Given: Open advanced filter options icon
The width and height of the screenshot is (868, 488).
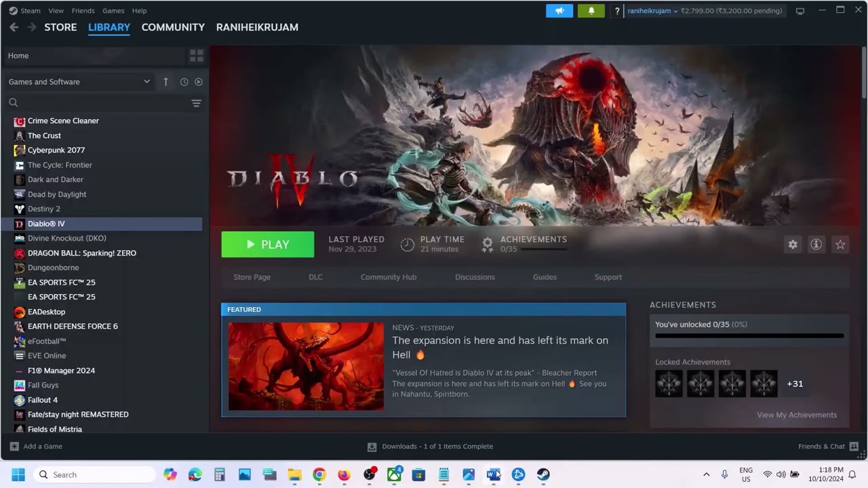Looking at the screenshot, I should click(196, 103).
